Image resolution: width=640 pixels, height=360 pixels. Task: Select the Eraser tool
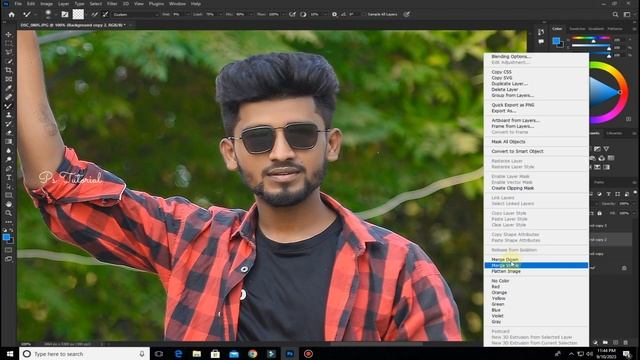[9, 133]
